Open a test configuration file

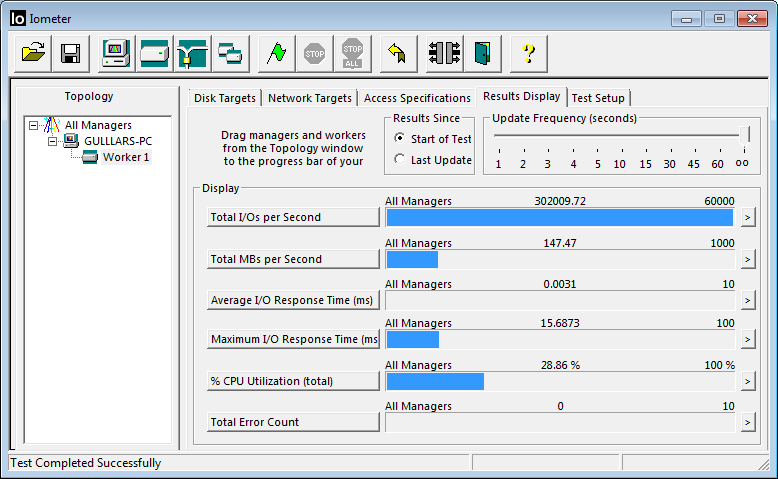33,54
